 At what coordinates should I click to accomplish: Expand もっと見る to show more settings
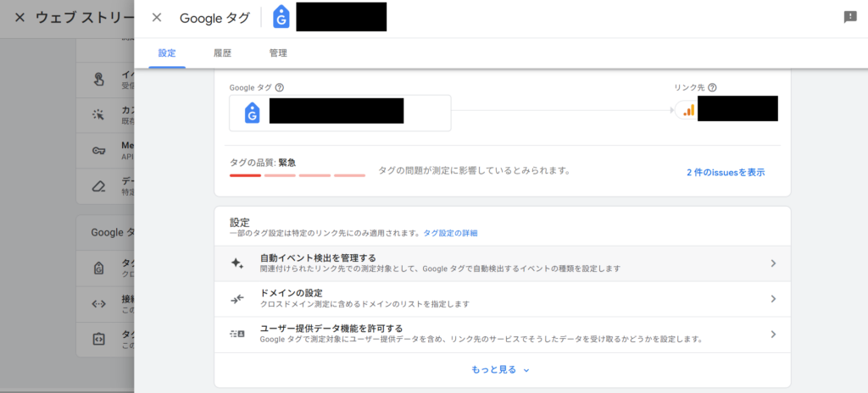(500, 370)
